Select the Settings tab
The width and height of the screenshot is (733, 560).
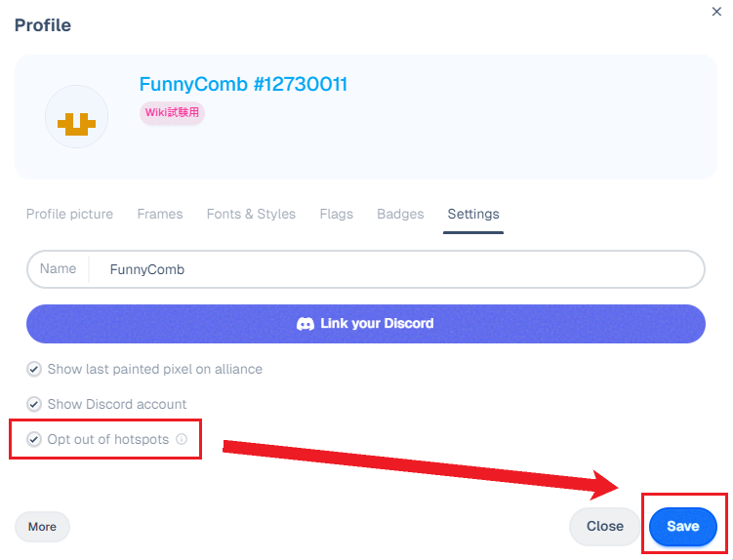473,215
